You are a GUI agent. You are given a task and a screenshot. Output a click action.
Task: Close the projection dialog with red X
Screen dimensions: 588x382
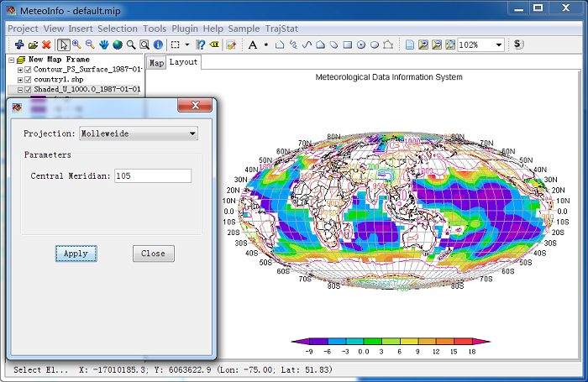[x=195, y=105]
